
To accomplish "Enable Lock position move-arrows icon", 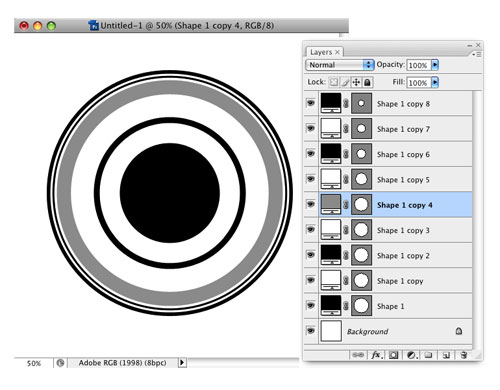I will pos(356,82).
